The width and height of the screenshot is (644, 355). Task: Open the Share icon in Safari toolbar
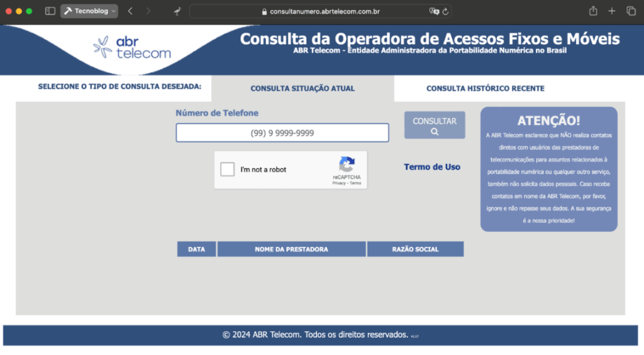tap(593, 11)
